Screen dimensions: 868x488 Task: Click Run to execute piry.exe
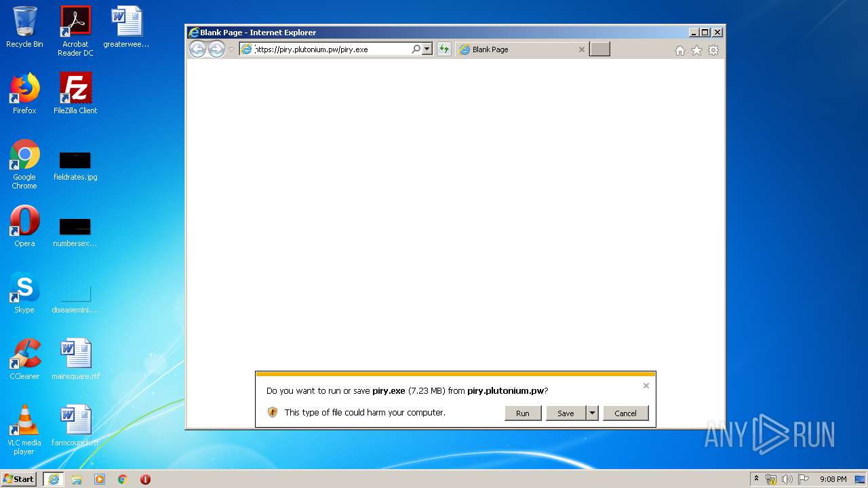coord(523,413)
